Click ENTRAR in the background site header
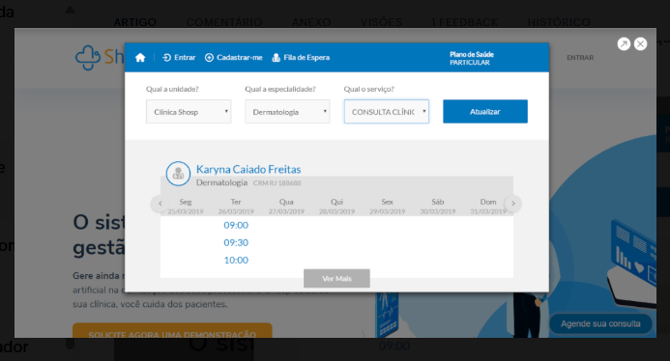 (580, 58)
